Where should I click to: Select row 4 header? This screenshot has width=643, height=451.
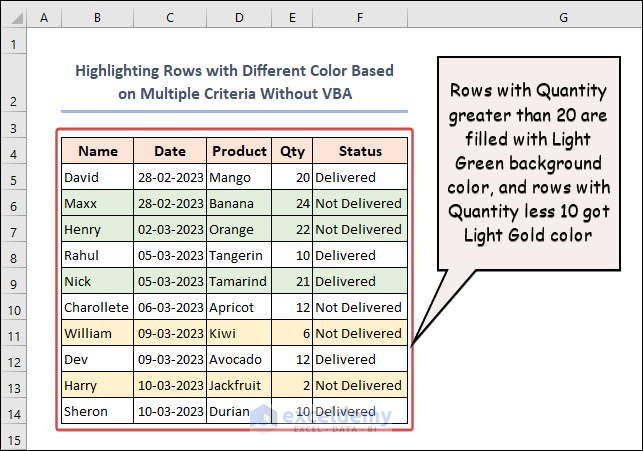coord(14,150)
